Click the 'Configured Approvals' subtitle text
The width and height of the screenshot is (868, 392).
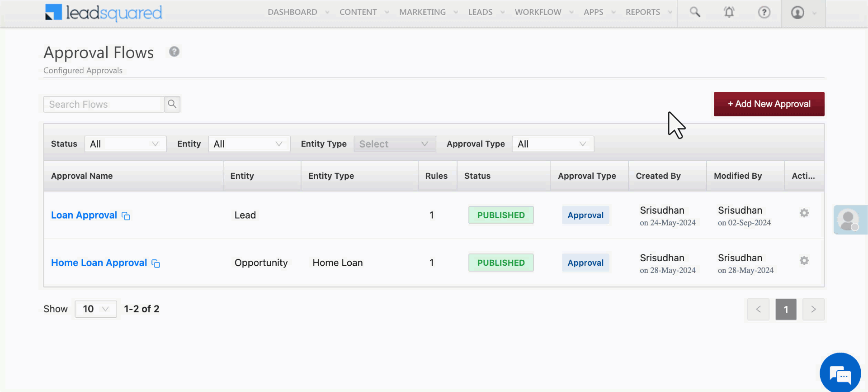(x=83, y=71)
